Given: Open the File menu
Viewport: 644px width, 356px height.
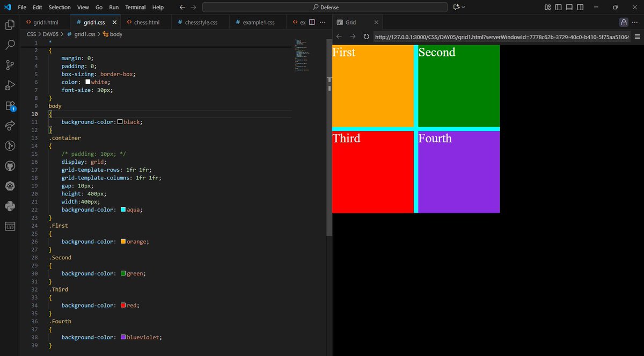Looking at the screenshot, I should 22,8.
